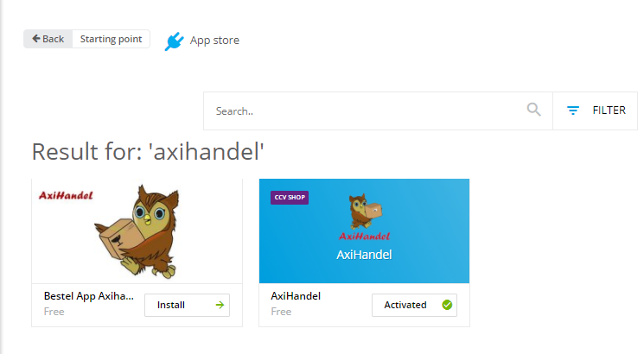
Task: Open the AxiHandel app title link
Action: (296, 296)
